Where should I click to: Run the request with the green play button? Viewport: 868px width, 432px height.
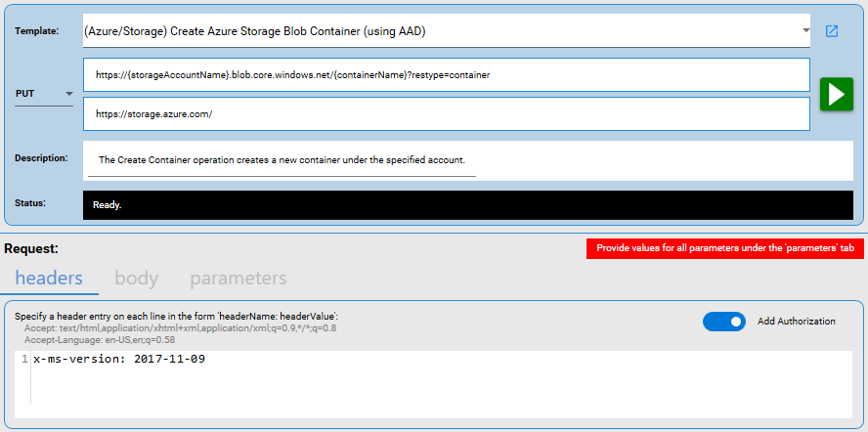click(836, 95)
